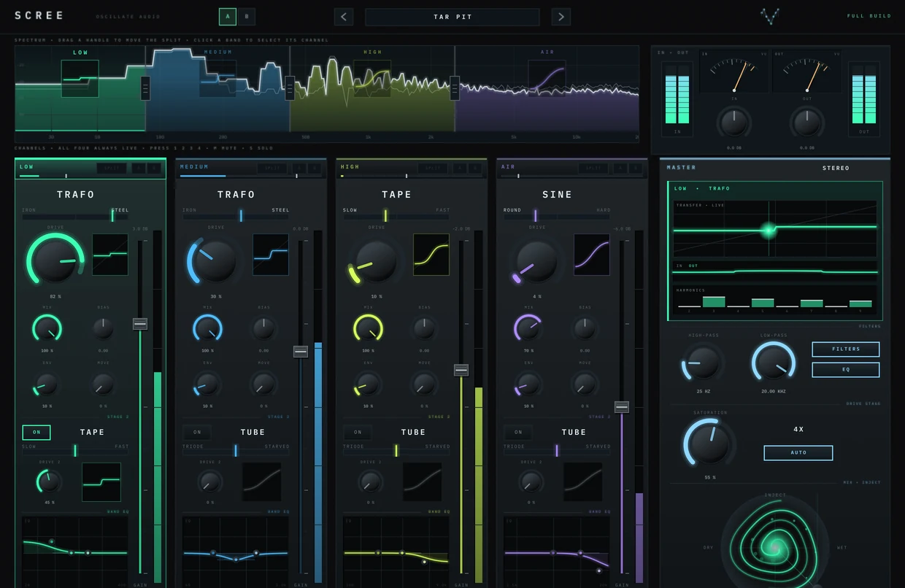Click Low channel stage 2 Tape curve thumbnail
This screenshot has width=905, height=588.
[101, 481]
